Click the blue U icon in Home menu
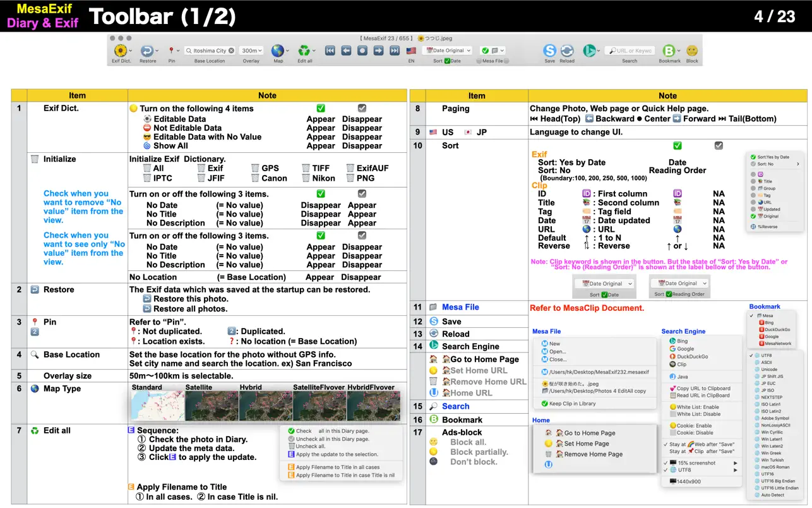This screenshot has width=812, height=508. point(548,464)
